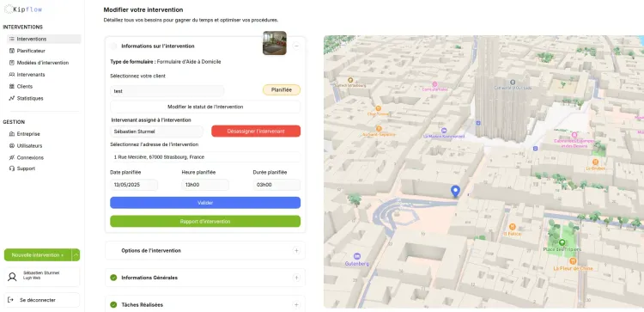Image resolution: width=644 pixels, height=312 pixels.
Task: Click the Informations Générales green check icon
Action: click(x=113, y=278)
